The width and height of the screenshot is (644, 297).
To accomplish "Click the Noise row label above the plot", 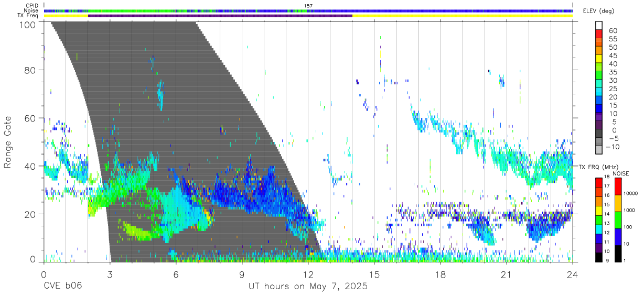I will pyautogui.click(x=31, y=10).
